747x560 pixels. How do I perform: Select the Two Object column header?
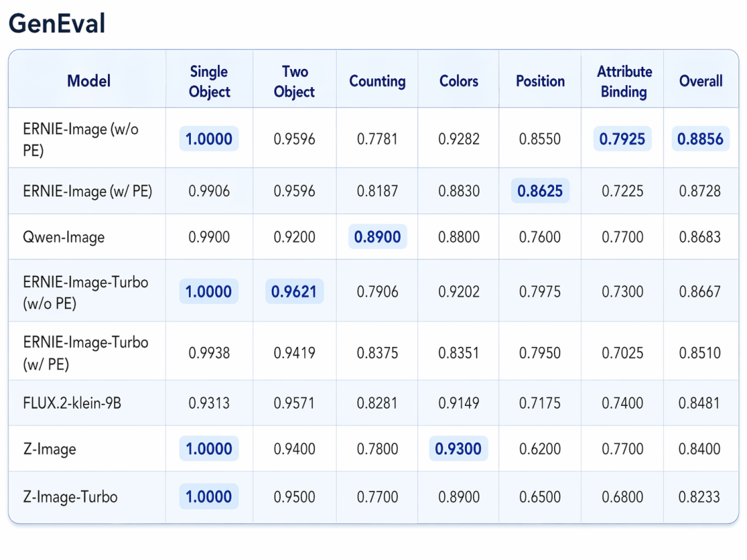294,82
